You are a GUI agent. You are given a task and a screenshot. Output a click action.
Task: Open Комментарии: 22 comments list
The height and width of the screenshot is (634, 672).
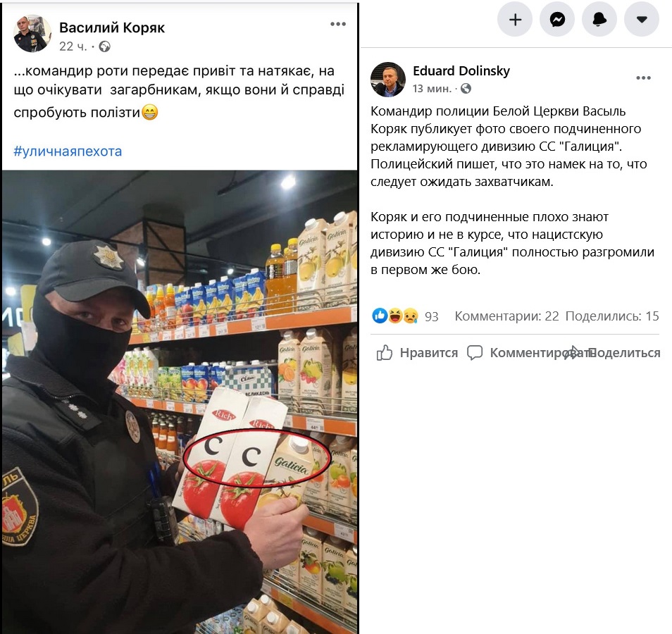(506, 316)
